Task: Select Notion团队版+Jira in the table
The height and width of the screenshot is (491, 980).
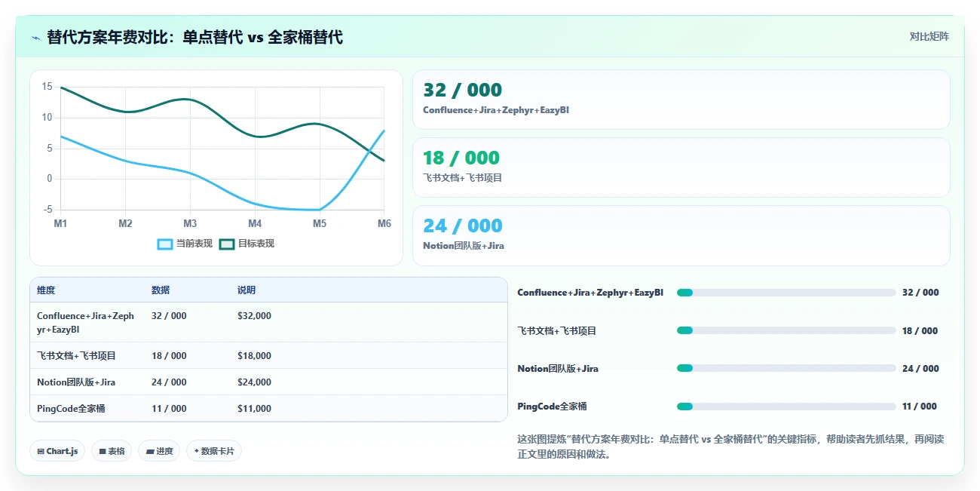Action: click(x=76, y=382)
